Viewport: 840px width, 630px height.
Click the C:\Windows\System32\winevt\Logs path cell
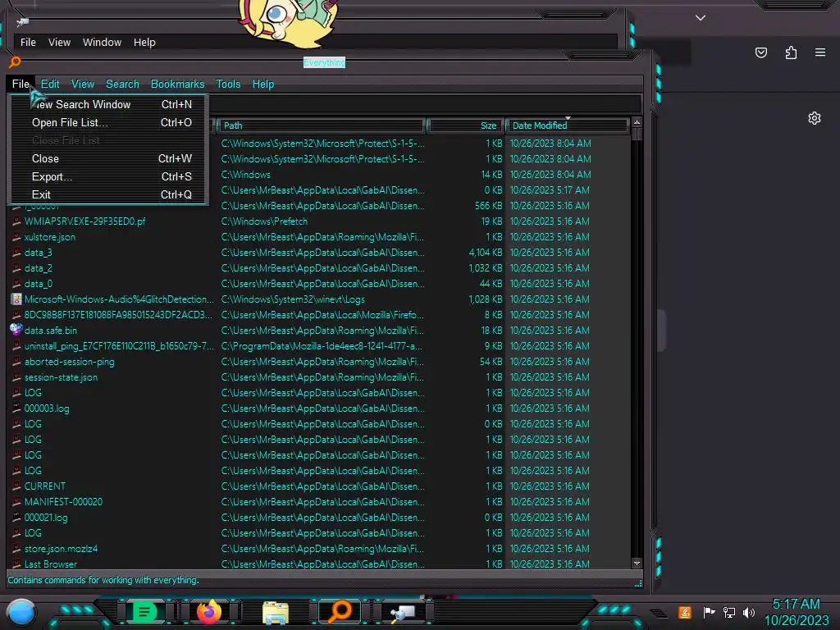tap(293, 299)
